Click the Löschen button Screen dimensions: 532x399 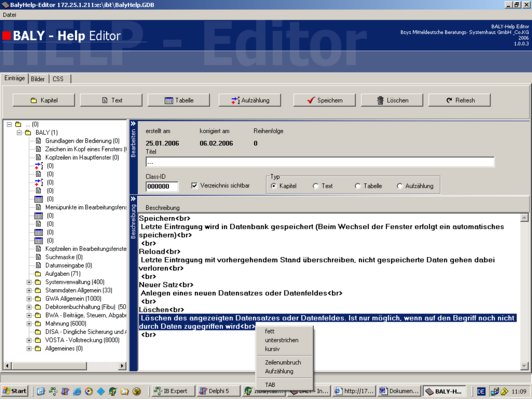tap(392, 100)
